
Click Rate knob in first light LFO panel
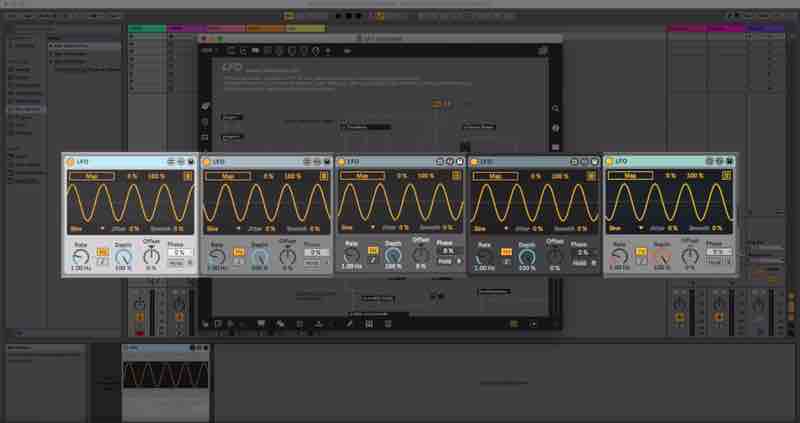pos(81,257)
